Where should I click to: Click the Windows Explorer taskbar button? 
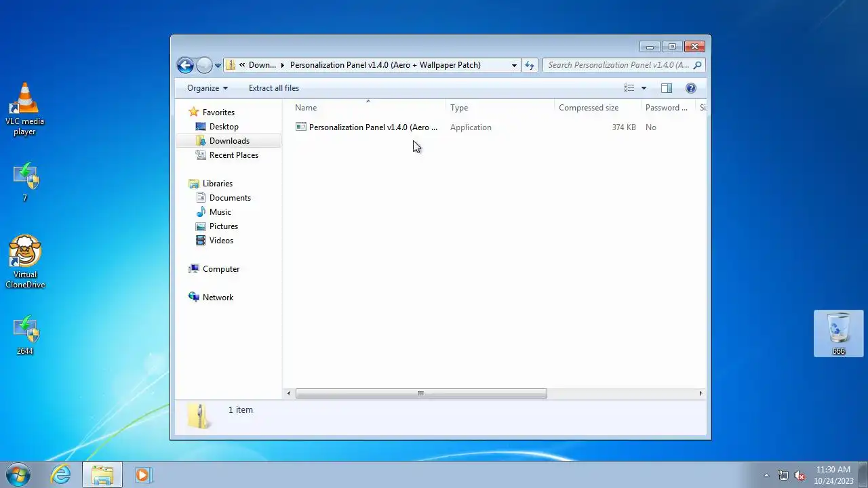click(102, 474)
